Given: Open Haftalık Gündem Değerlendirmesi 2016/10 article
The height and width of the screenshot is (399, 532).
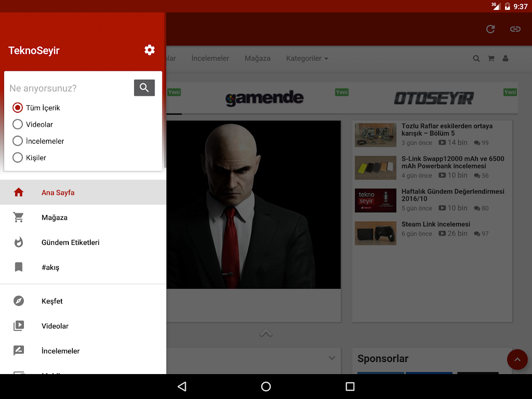Looking at the screenshot, I should pos(453,195).
